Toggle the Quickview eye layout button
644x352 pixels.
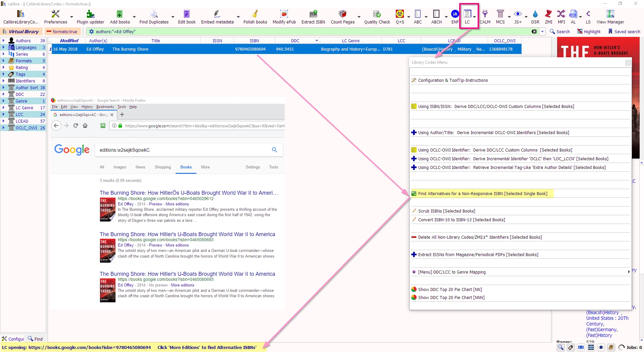[x=601, y=347]
